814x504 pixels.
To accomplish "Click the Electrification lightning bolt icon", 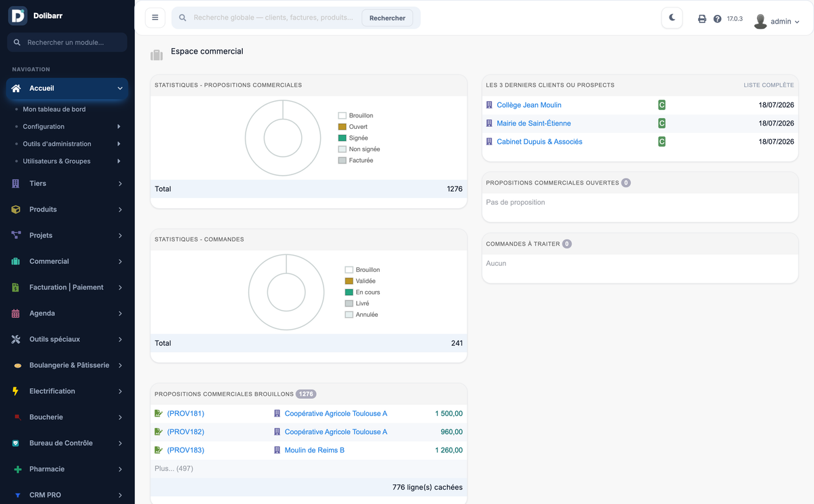I will pos(16,391).
